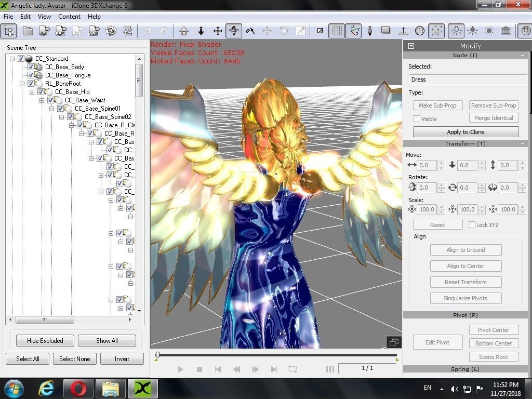Open file using folder toolbar icon
The width and height of the screenshot is (532, 399).
coord(28,31)
